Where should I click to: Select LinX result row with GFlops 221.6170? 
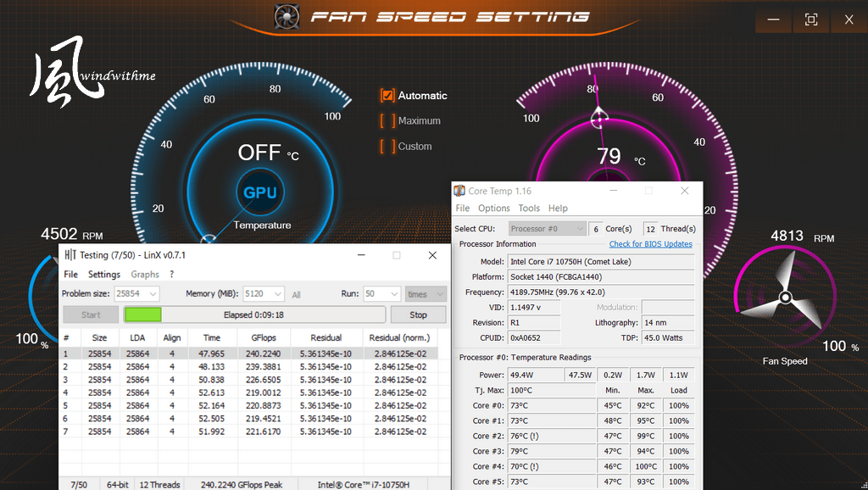[x=248, y=432]
